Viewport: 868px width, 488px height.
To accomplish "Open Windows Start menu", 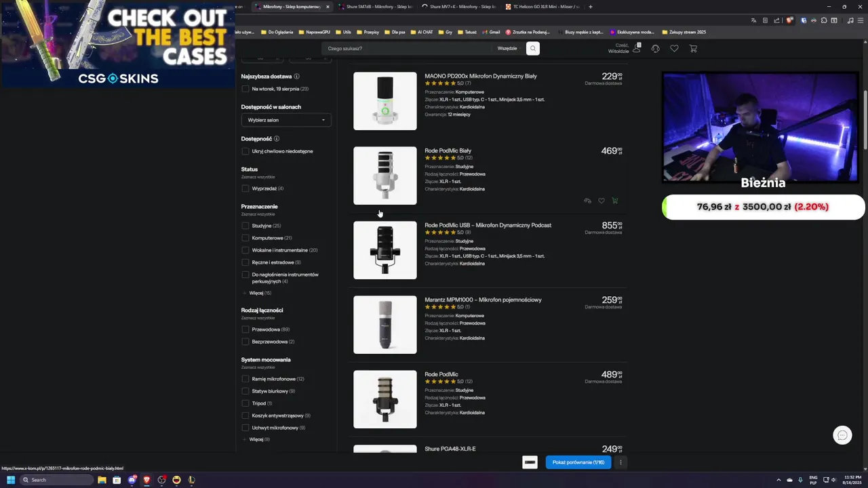I will [x=11, y=480].
